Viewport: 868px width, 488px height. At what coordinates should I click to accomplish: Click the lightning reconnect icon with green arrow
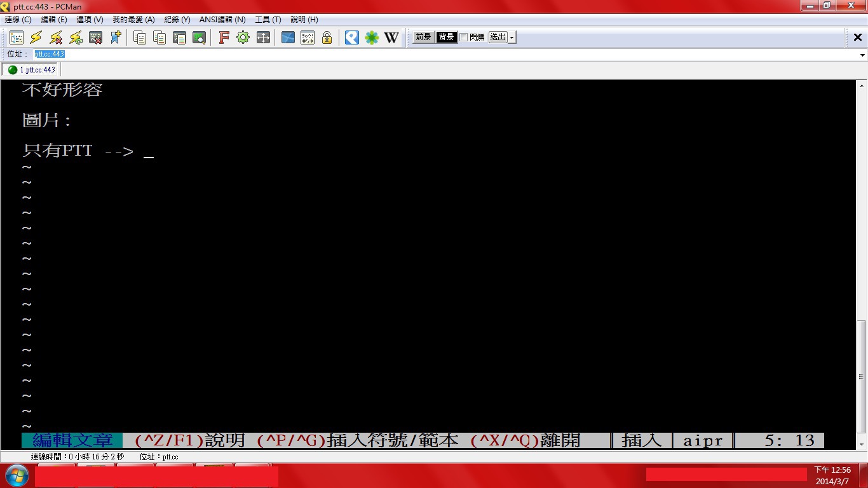click(76, 37)
